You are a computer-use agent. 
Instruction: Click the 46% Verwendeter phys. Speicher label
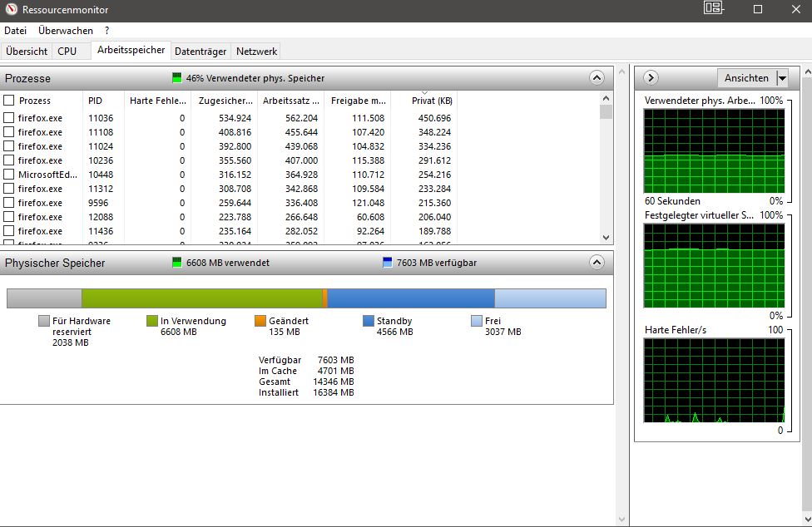coord(255,78)
